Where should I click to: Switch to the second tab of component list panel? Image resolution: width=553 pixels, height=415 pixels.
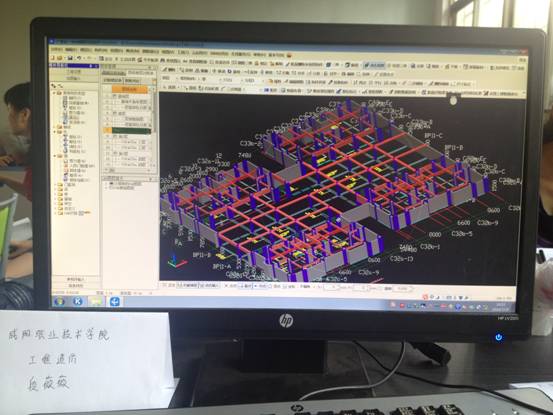(132, 81)
